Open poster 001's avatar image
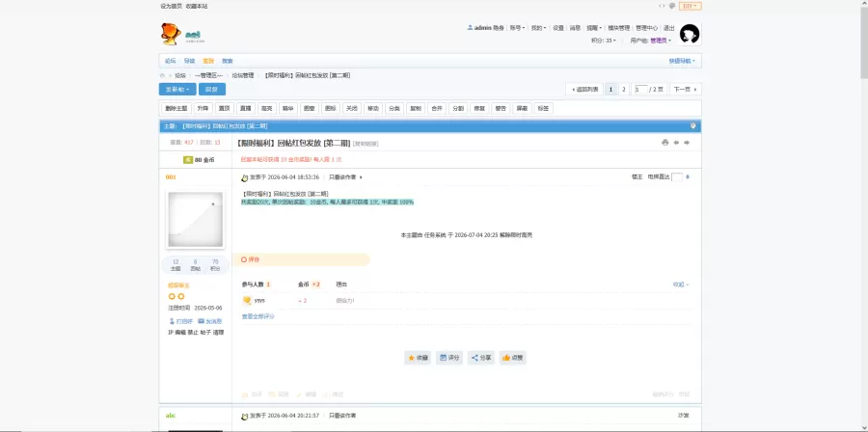 coord(196,220)
